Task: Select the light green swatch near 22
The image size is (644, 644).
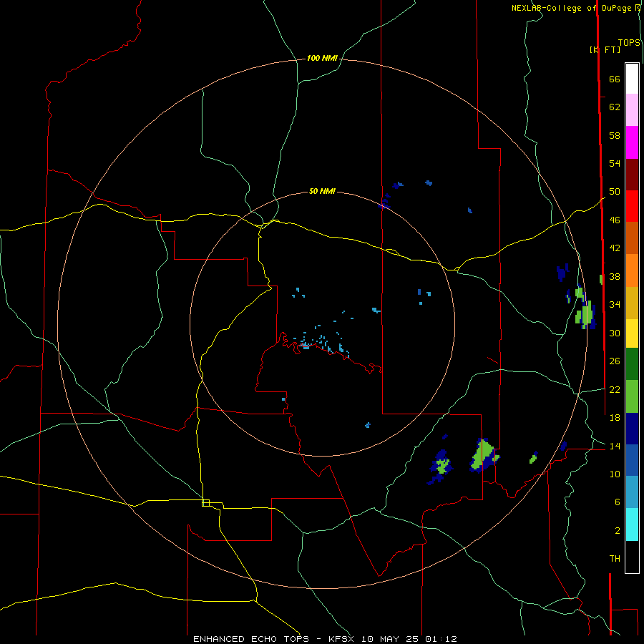Action: pyautogui.click(x=632, y=396)
